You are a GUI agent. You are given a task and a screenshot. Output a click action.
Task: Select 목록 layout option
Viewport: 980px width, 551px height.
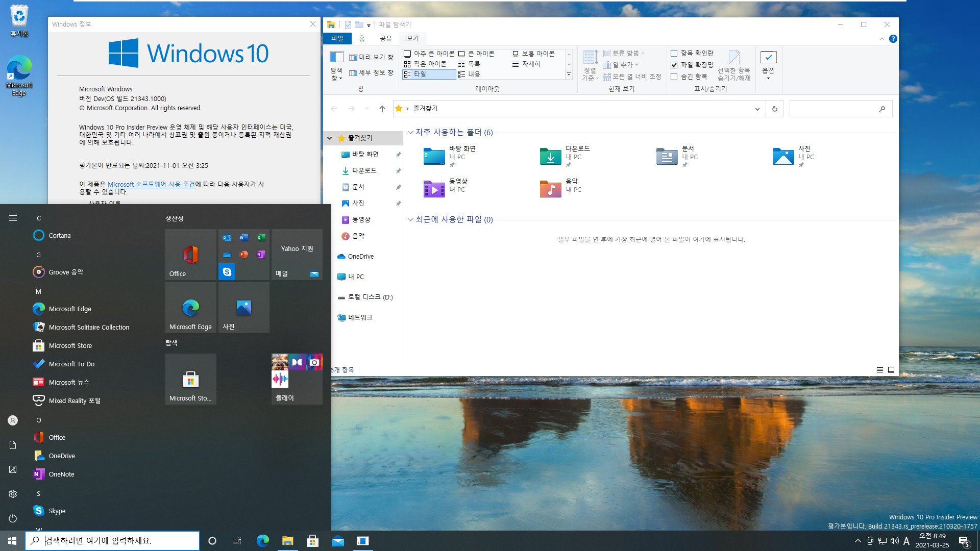(x=469, y=64)
